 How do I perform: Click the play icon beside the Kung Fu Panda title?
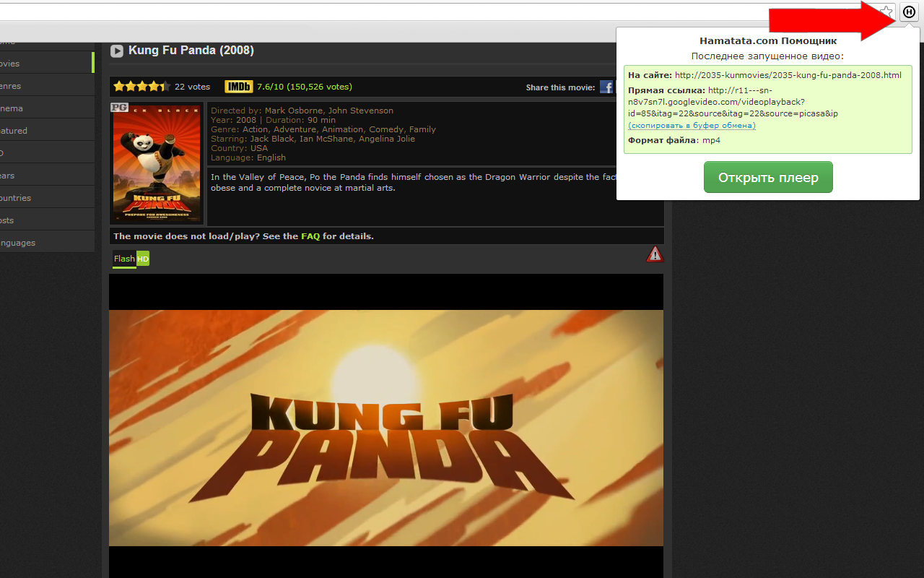pos(116,51)
